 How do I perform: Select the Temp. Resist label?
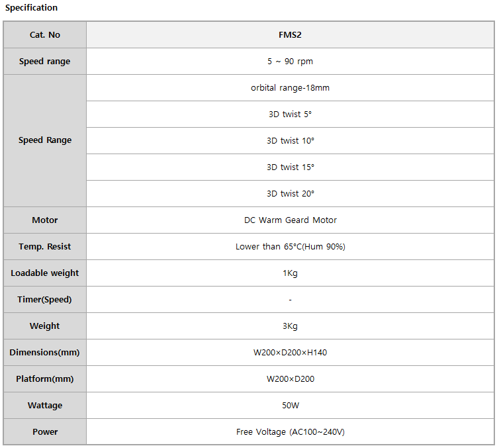45,247
